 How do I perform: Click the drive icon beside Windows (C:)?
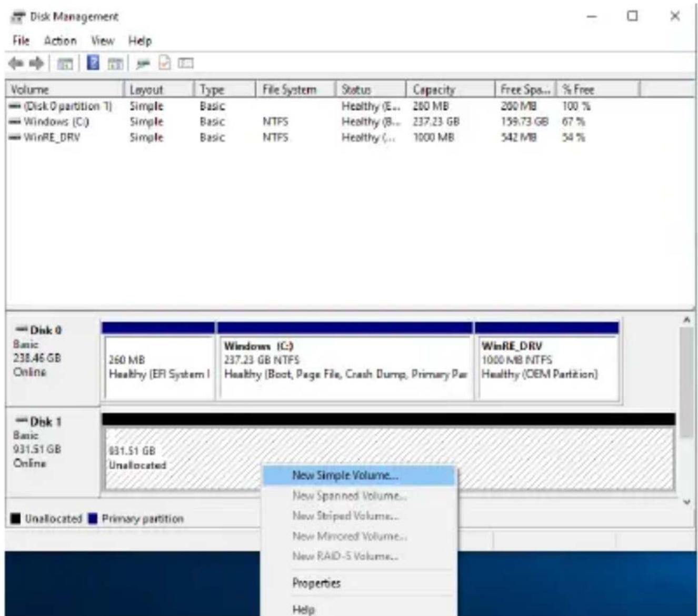tap(15, 122)
